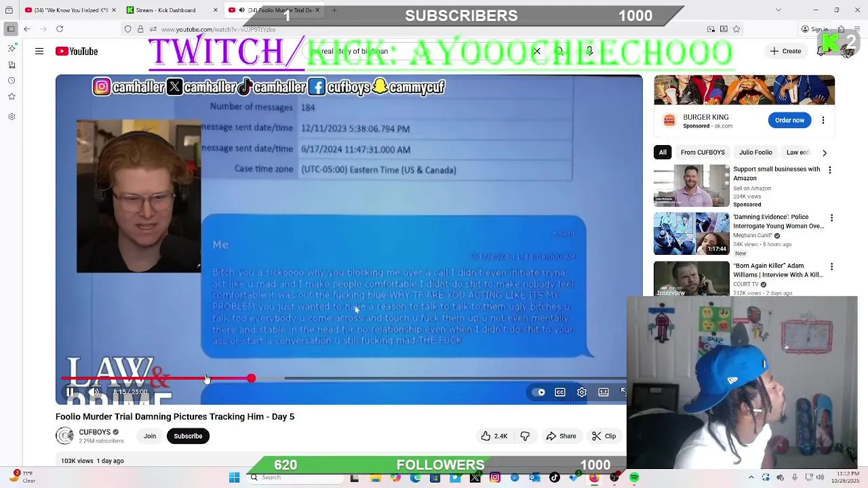Select the From CUFBOYS filter chip
The image size is (868, 488).
click(x=703, y=152)
